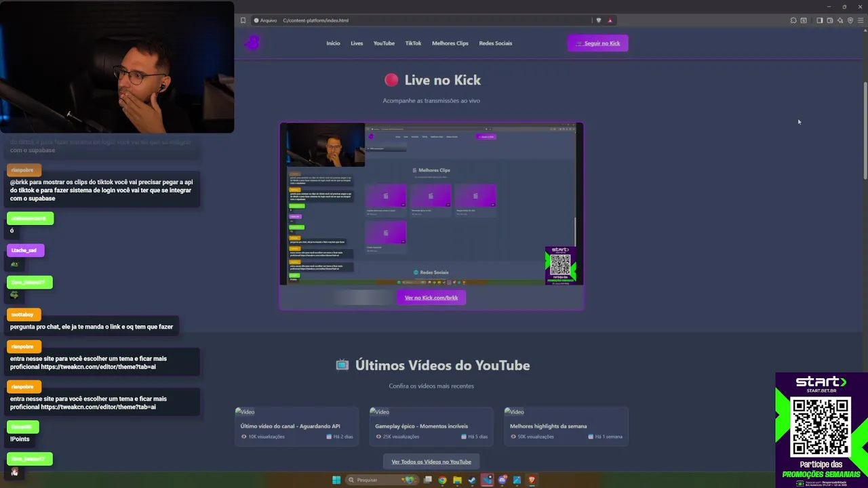Viewport: 868px width, 488px height.
Task: Open the browser hamburger menu
Action: (x=861, y=20)
